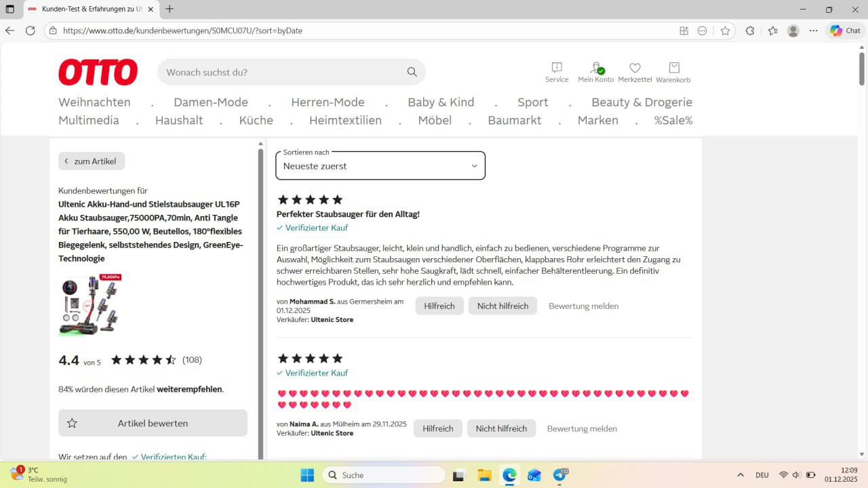The image size is (868, 488).
Task: Open File Explorer from the taskbar
Action: 484,475
